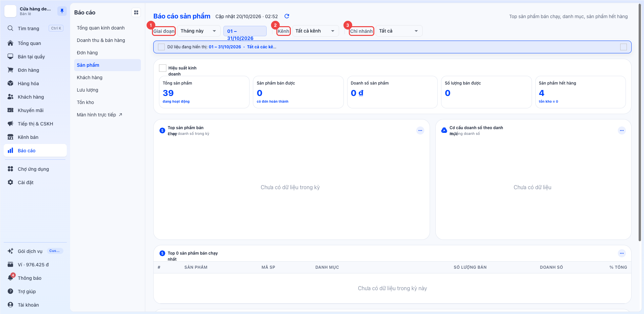The image size is (644, 314).
Task: Open the Tồn kho report
Action: [x=107, y=102]
